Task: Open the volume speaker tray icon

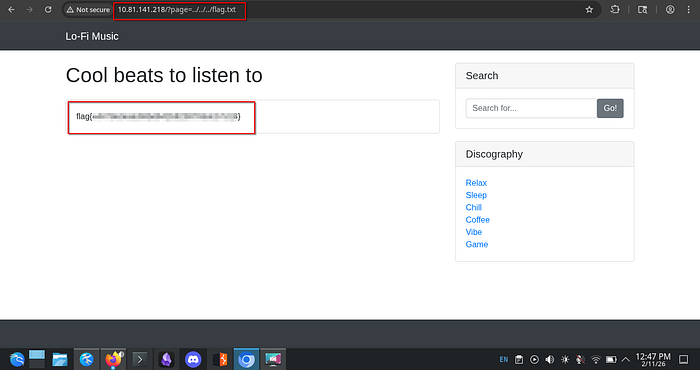Action: click(550, 359)
